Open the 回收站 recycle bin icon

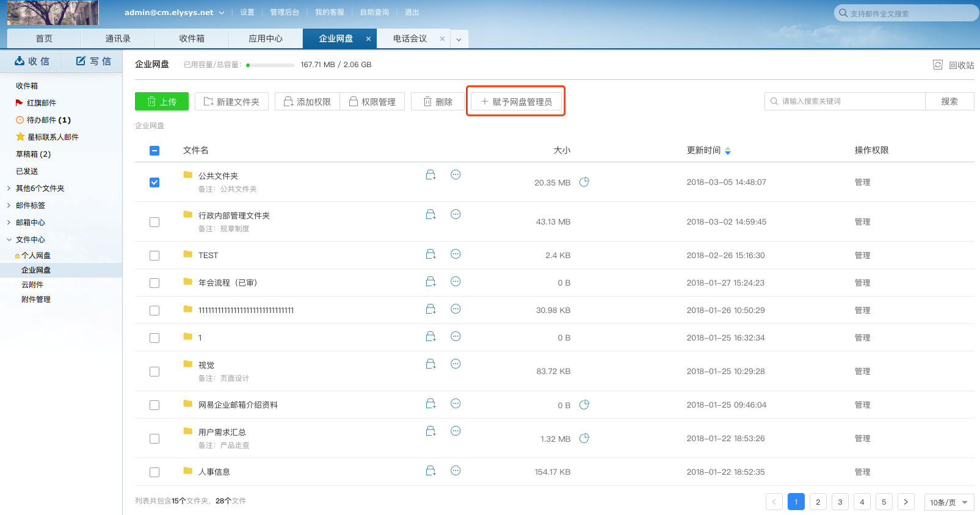[x=938, y=65]
